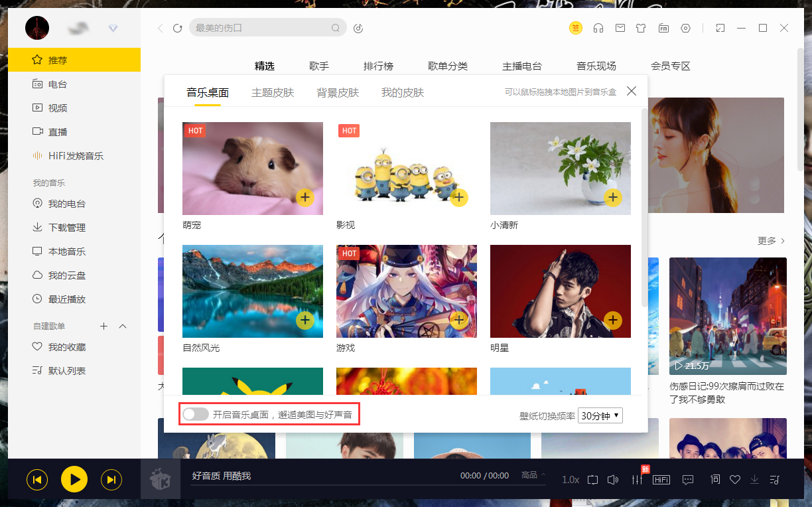
Task: Toggle the 开启音乐桌面 switch
Action: (x=195, y=413)
